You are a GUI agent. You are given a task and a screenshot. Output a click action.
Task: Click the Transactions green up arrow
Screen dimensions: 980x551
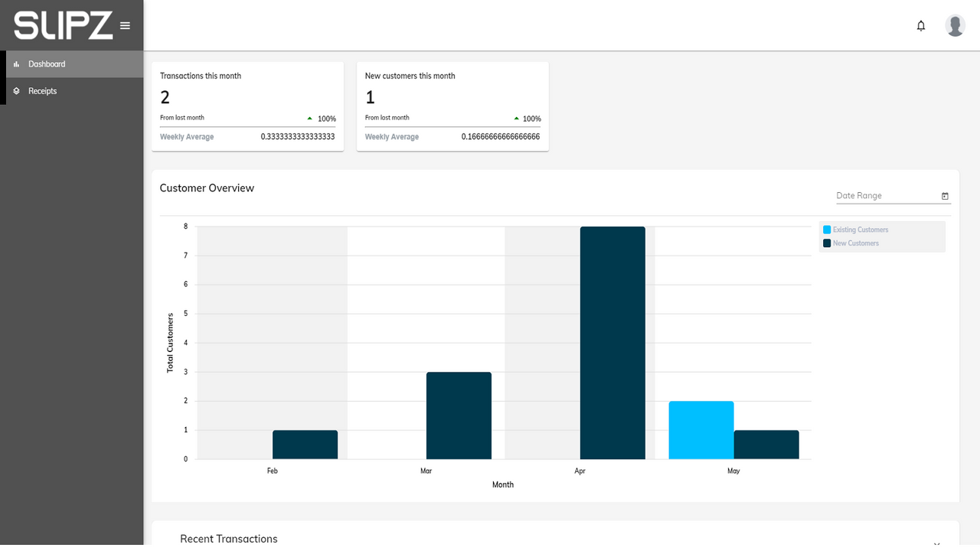point(310,119)
